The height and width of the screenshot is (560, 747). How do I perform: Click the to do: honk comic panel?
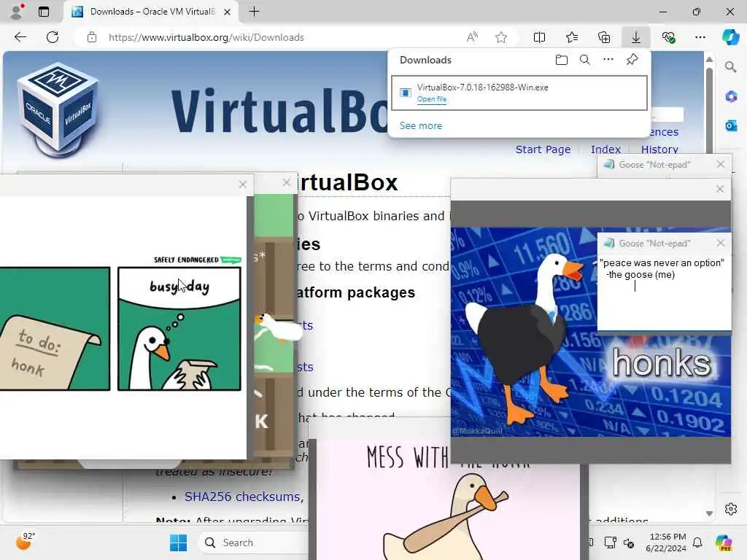coord(55,329)
